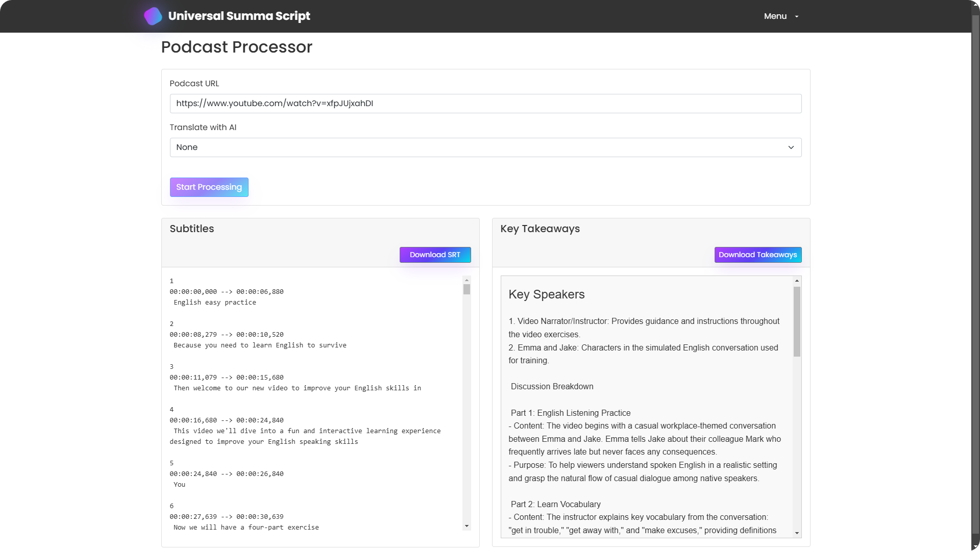Click the 'Podcast Processor' page heading
This screenshot has height=551, width=980.
click(x=237, y=47)
